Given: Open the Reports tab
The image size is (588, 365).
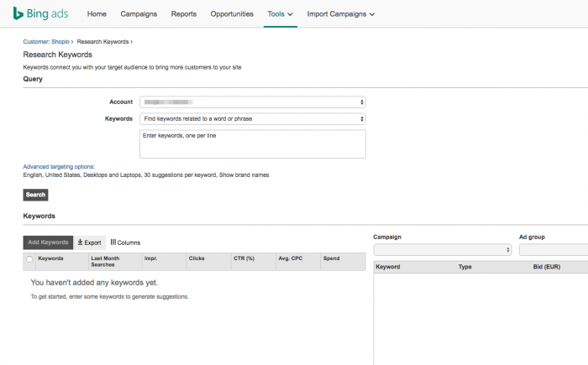Looking at the screenshot, I should [x=183, y=14].
